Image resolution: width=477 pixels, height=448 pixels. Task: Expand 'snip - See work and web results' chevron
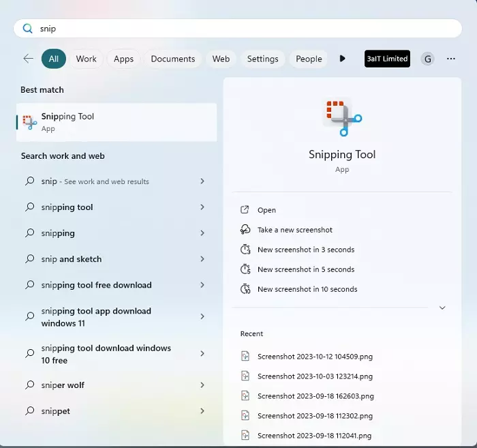tap(202, 181)
